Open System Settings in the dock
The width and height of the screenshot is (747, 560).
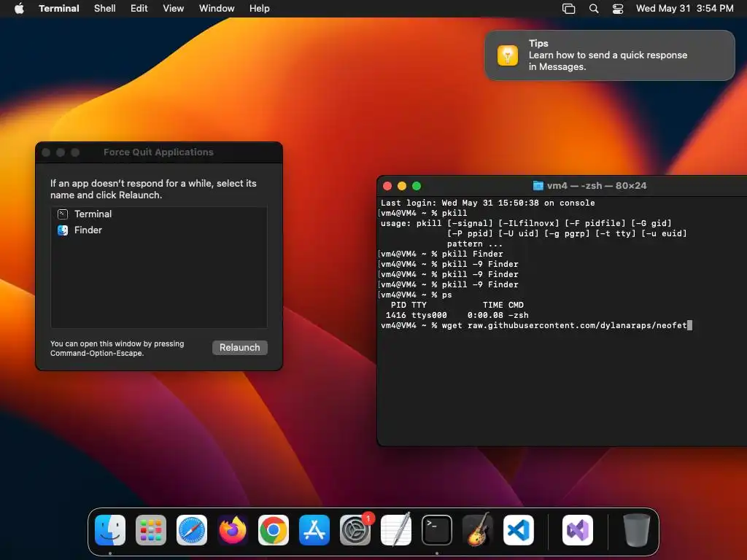click(355, 530)
